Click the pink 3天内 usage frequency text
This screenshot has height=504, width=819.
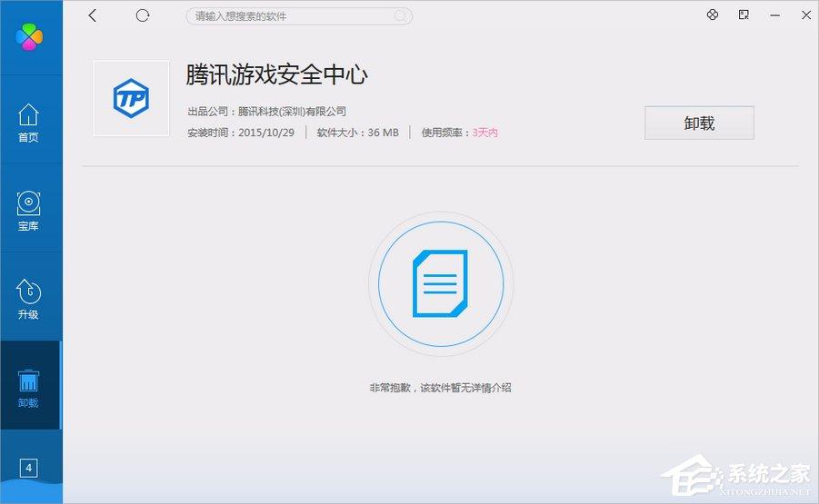click(484, 133)
